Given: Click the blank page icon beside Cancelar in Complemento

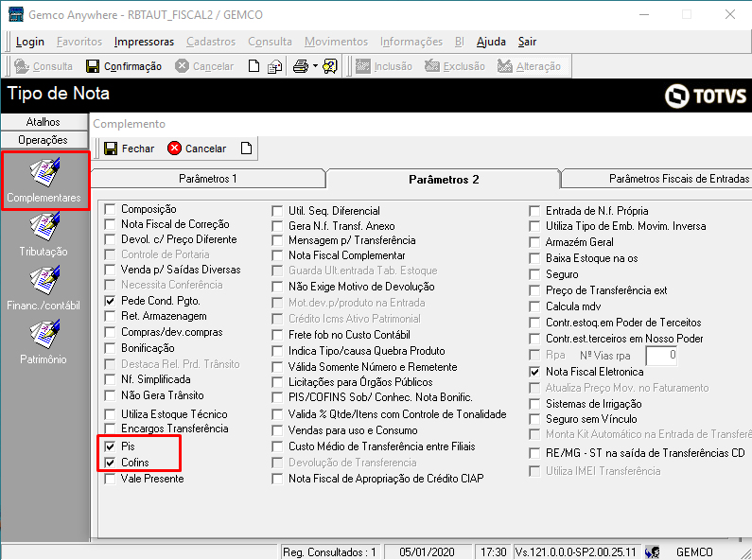Looking at the screenshot, I should coord(246,149).
